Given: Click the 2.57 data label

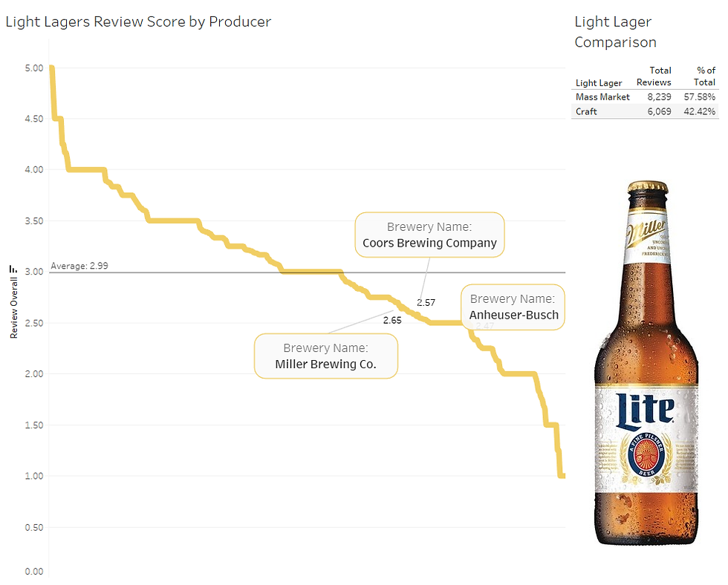Looking at the screenshot, I should 426,302.
